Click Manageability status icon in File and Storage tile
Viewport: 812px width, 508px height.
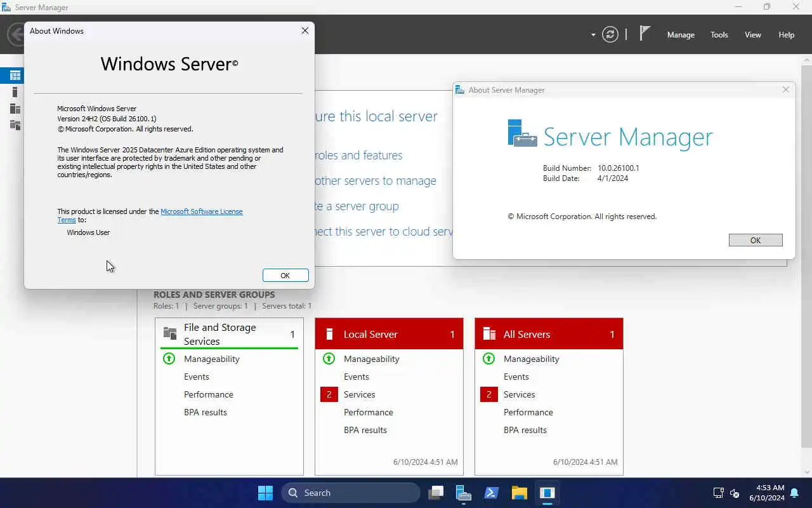point(169,359)
